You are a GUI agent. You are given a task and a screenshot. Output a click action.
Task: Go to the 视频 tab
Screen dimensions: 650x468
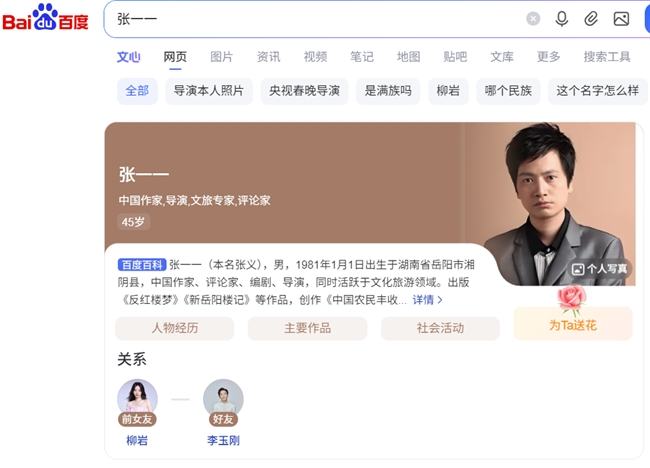315,57
